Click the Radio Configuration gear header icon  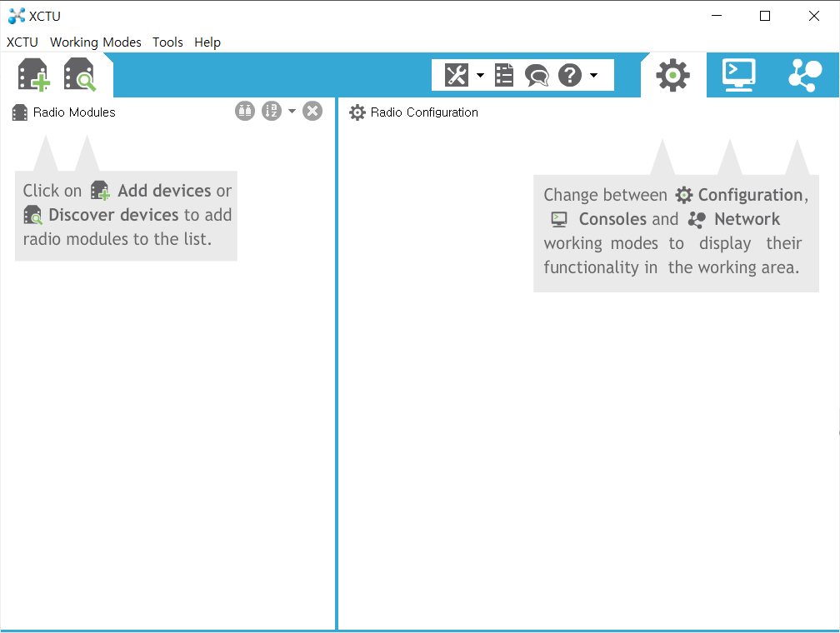pos(357,112)
